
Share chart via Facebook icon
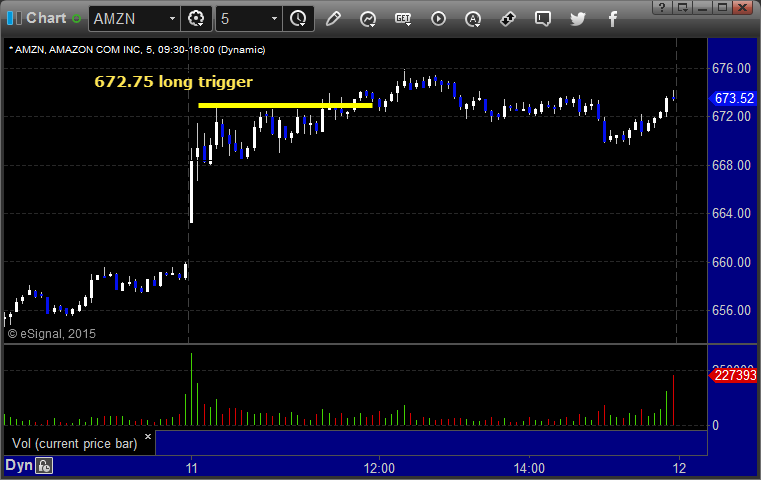(x=613, y=19)
